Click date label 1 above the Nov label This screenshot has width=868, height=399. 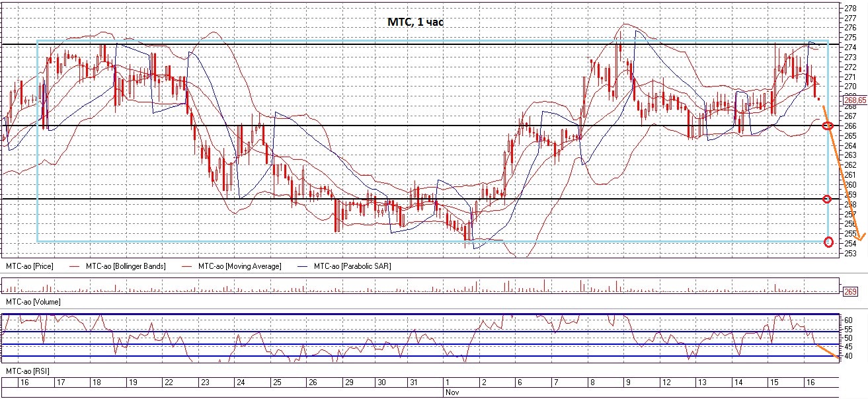coord(448,382)
